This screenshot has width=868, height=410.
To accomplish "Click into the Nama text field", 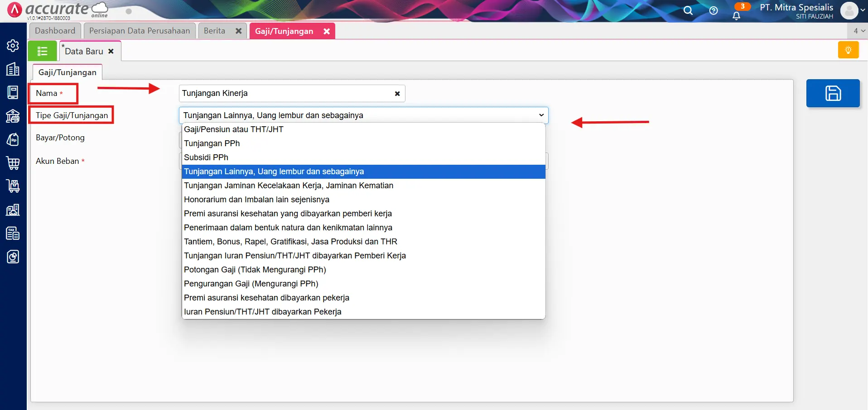I will point(285,94).
